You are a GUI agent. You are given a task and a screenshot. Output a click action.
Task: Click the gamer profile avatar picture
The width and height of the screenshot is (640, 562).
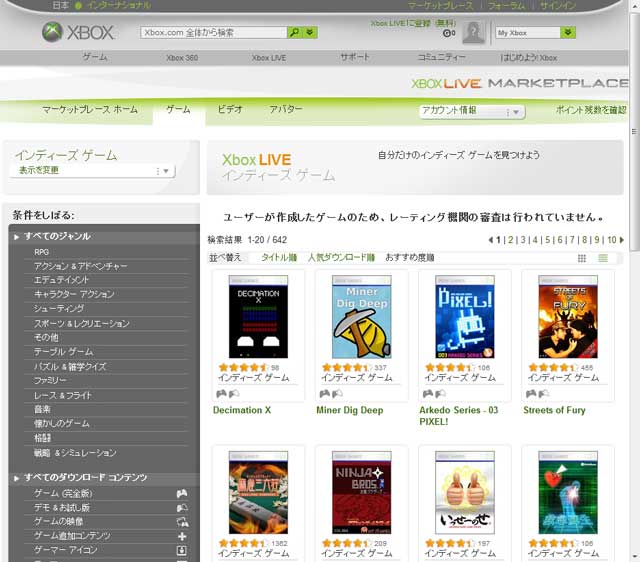(473, 33)
